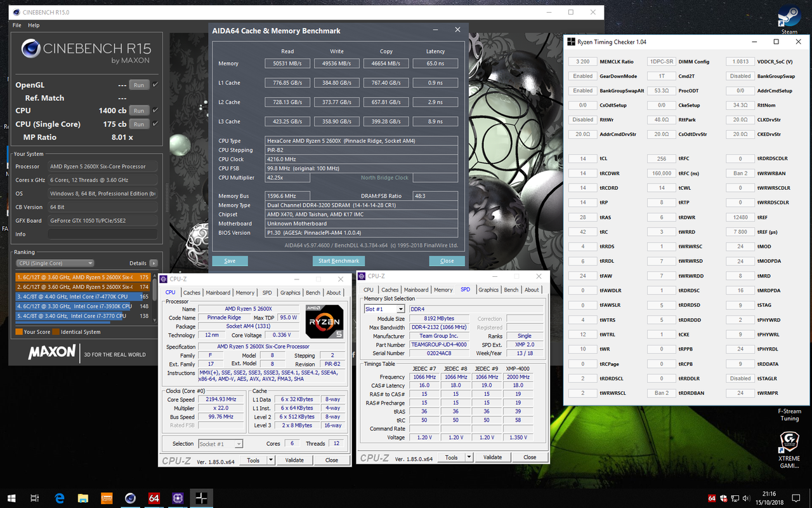Toggle the OpenGL test checkbox
812x508 pixels.
click(155, 84)
